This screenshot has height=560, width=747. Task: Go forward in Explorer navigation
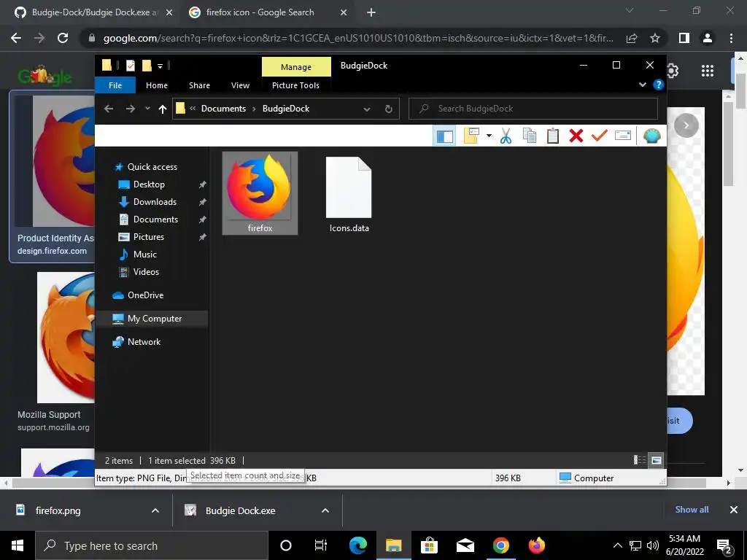point(130,109)
